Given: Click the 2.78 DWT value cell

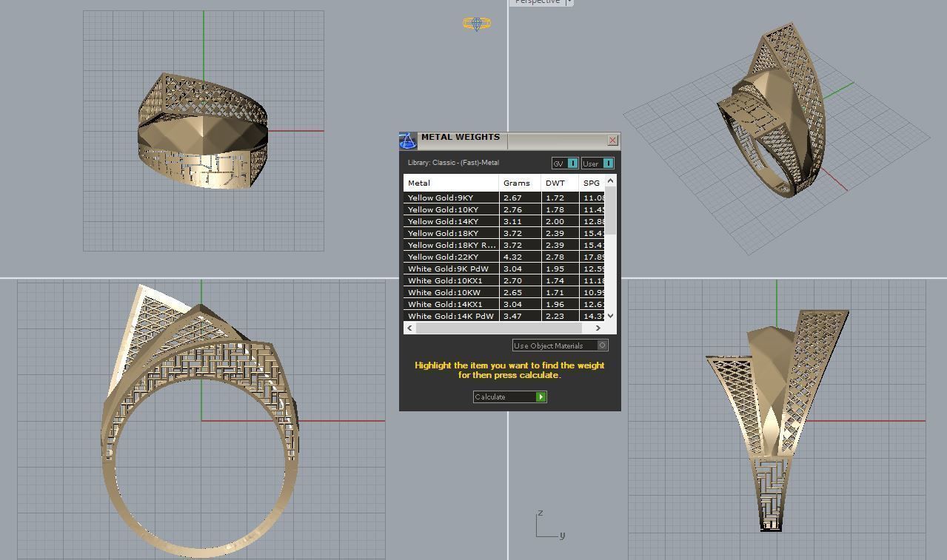Looking at the screenshot, I should coord(560,257).
